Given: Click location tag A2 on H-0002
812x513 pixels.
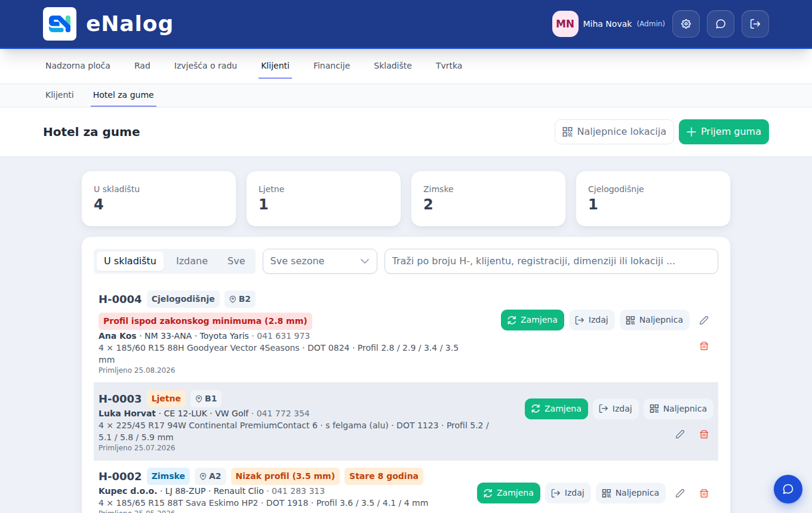Looking at the screenshot, I should point(210,476).
